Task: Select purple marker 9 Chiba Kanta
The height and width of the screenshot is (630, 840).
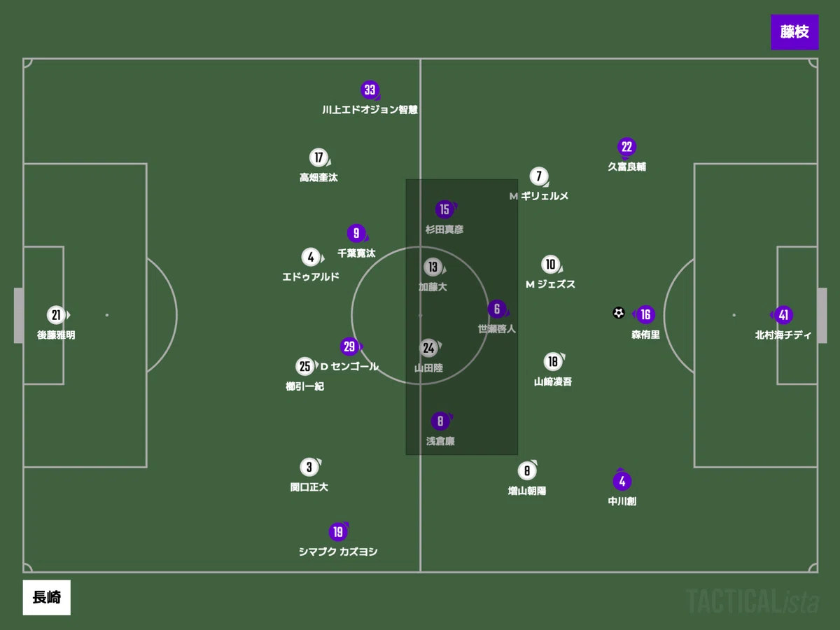Action: (x=357, y=234)
